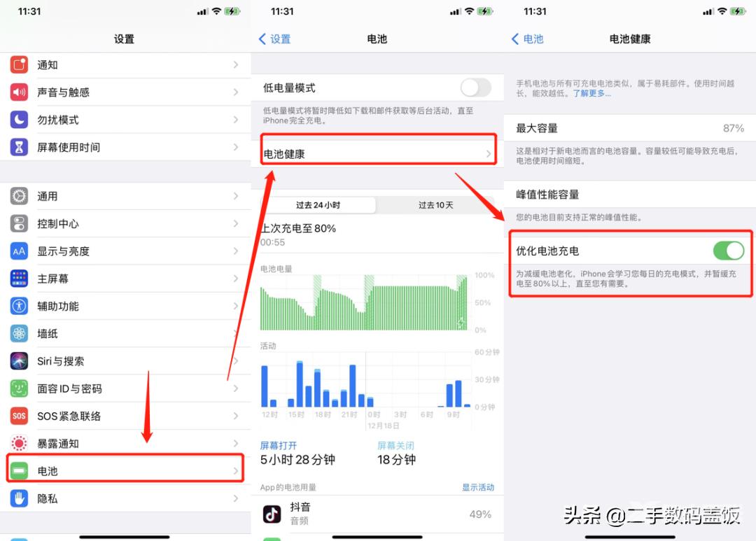The image size is (756, 541).
Task: Tap the 抖音 app icon
Action: coord(272,514)
